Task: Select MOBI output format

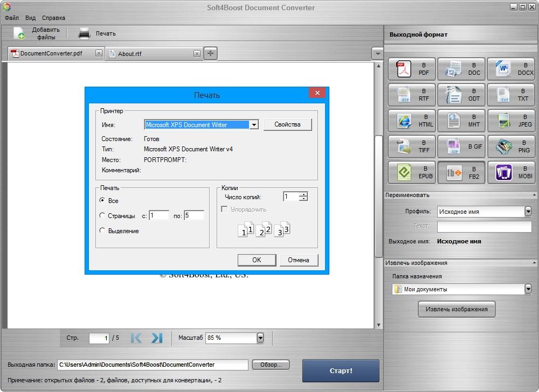Action: tap(510, 172)
